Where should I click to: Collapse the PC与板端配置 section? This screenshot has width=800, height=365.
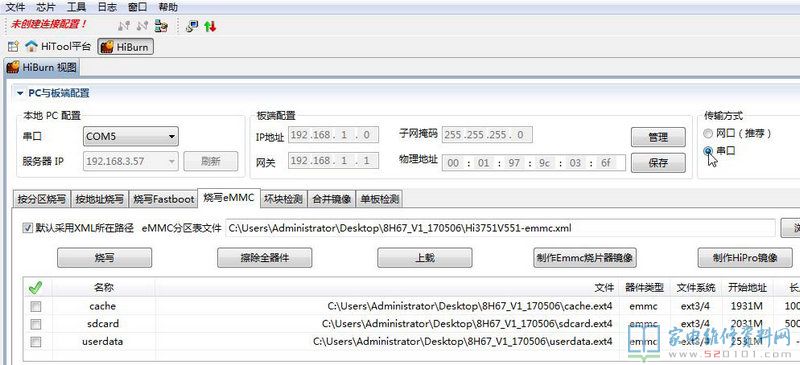[x=20, y=93]
